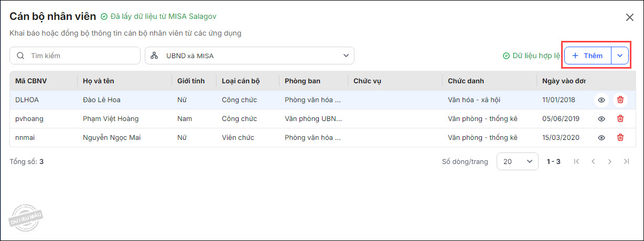Delete employee Phạm Việt Hoàng with trash icon
Screen dimensions: 644x241
[x=620, y=119]
